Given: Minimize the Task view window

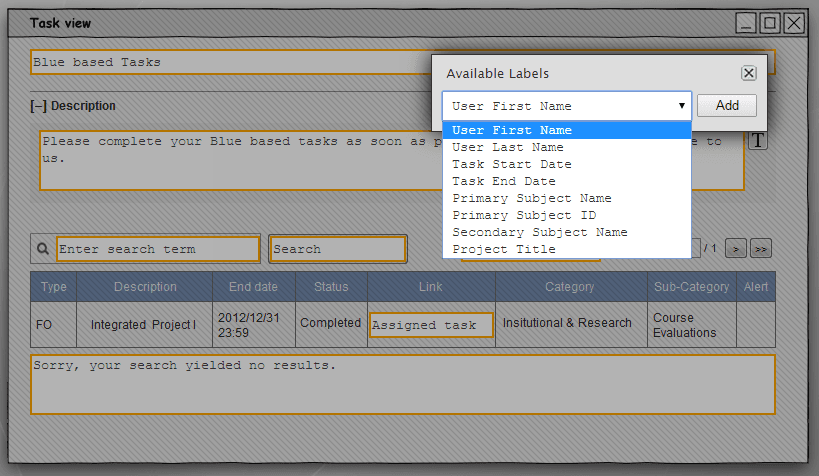Looking at the screenshot, I should (x=745, y=23).
